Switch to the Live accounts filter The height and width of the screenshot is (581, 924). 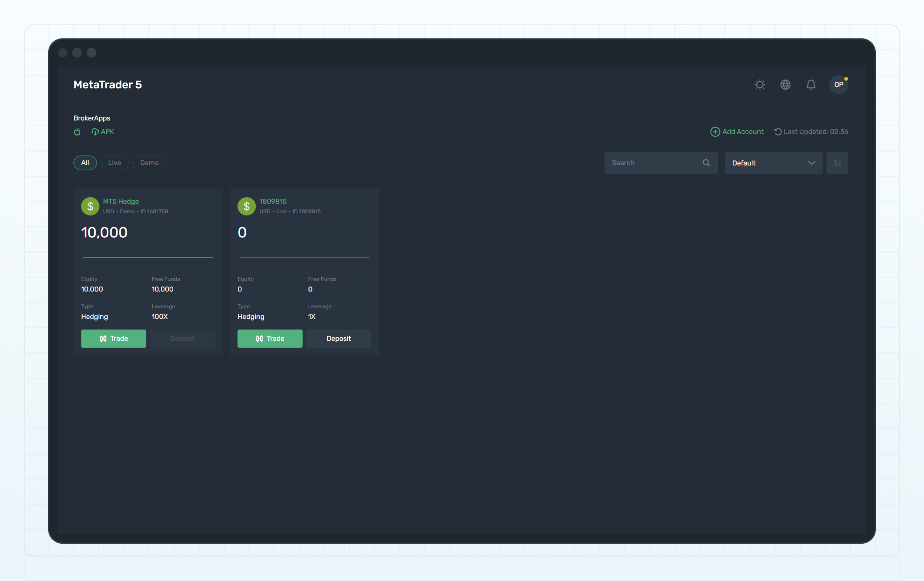click(114, 163)
